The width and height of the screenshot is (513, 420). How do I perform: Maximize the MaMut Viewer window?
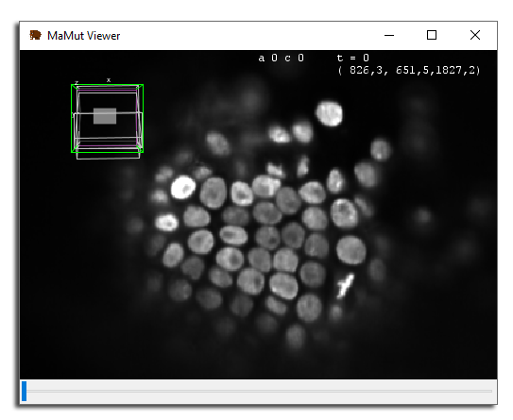tap(432, 35)
